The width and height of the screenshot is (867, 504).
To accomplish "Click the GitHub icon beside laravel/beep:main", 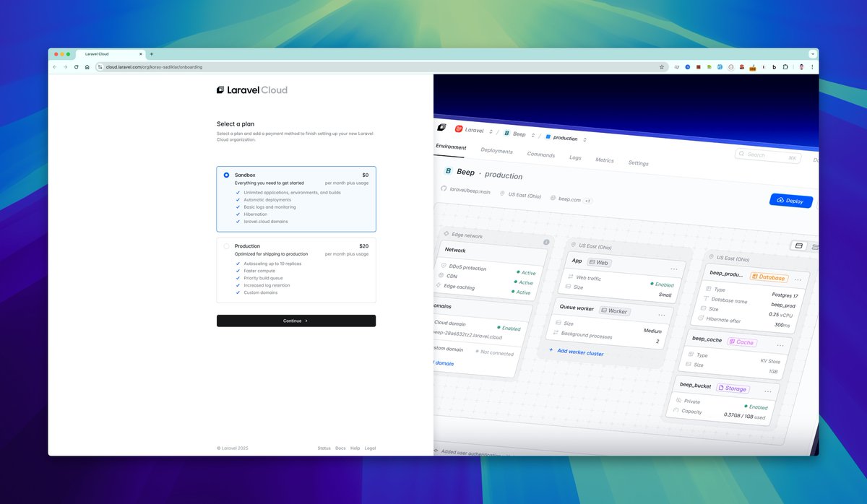I will (x=444, y=189).
